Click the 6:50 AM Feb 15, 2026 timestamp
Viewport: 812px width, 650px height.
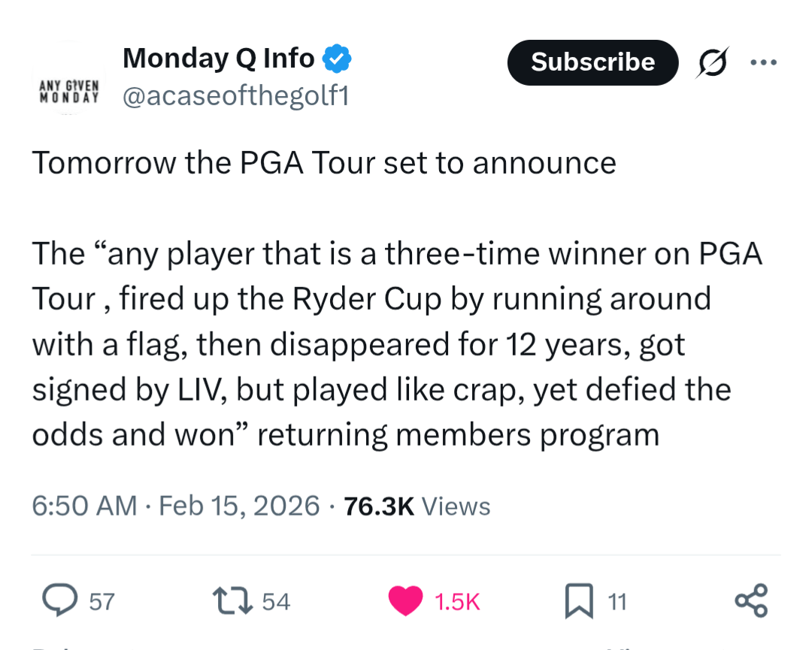click(x=176, y=506)
